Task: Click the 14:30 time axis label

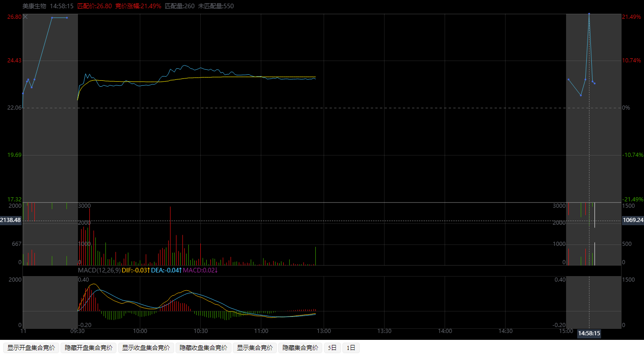Action: tap(505, 331)
